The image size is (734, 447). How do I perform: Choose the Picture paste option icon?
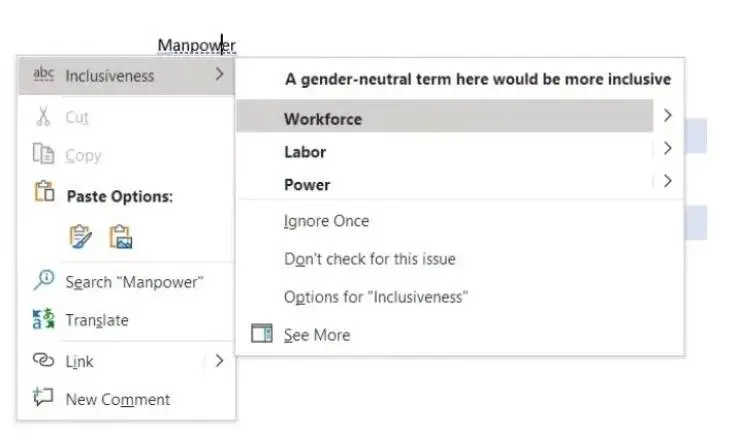[121, 237]
